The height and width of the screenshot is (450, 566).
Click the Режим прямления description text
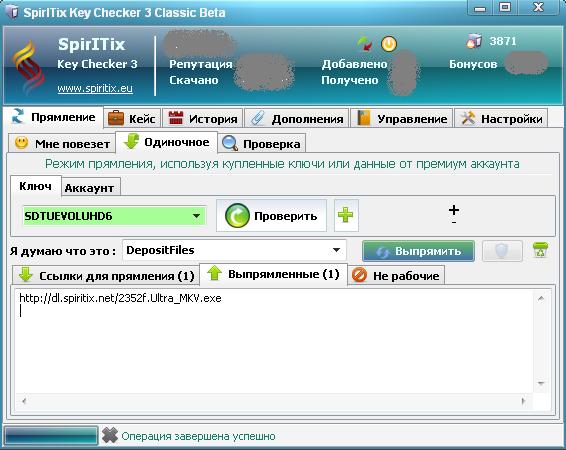(x=282, y=164)
